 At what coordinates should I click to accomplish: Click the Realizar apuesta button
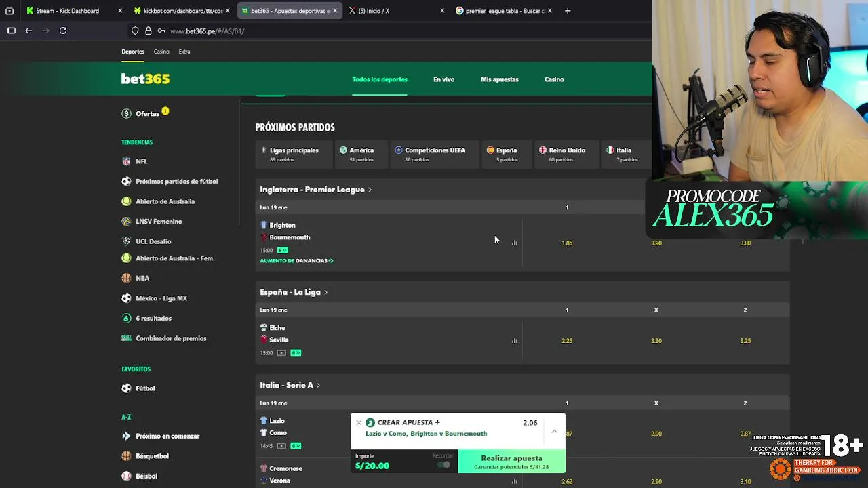511,462
